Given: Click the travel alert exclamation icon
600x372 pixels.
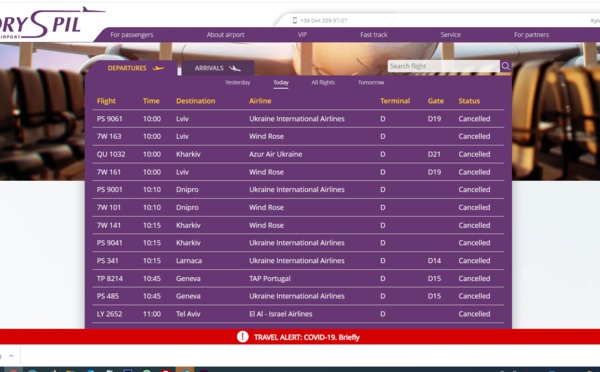Looking at the screenshot, I should [243, 337].
